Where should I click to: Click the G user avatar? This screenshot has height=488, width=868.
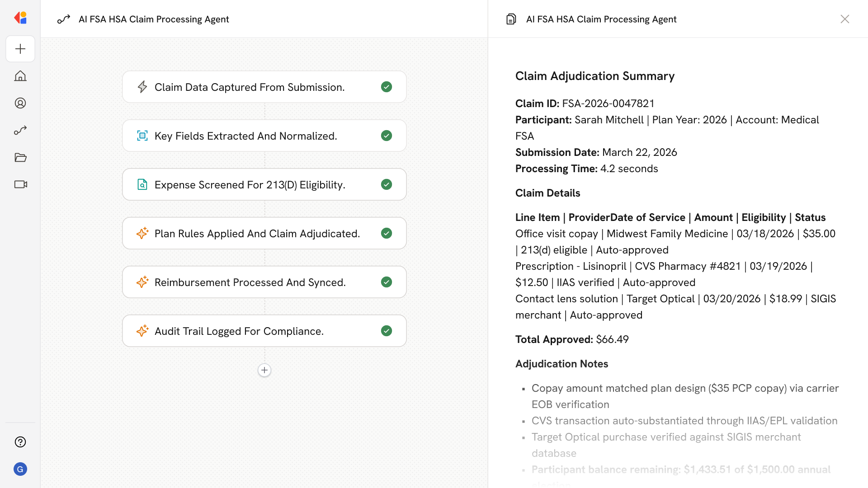tap(20, 469)
